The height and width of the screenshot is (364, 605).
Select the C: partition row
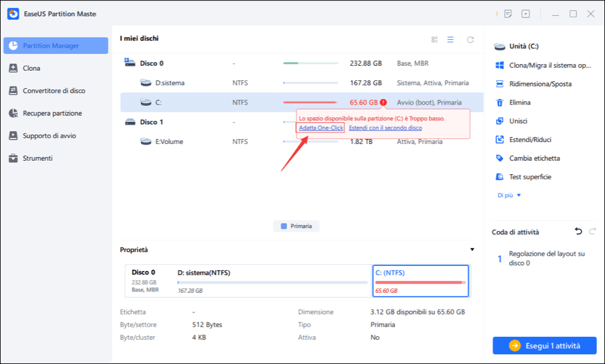tap(302, 102)
